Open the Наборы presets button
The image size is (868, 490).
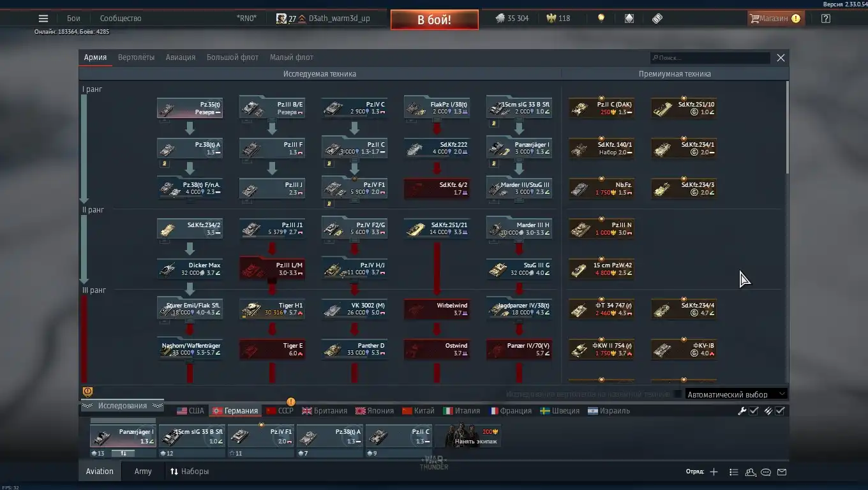(x=190, y=471)
